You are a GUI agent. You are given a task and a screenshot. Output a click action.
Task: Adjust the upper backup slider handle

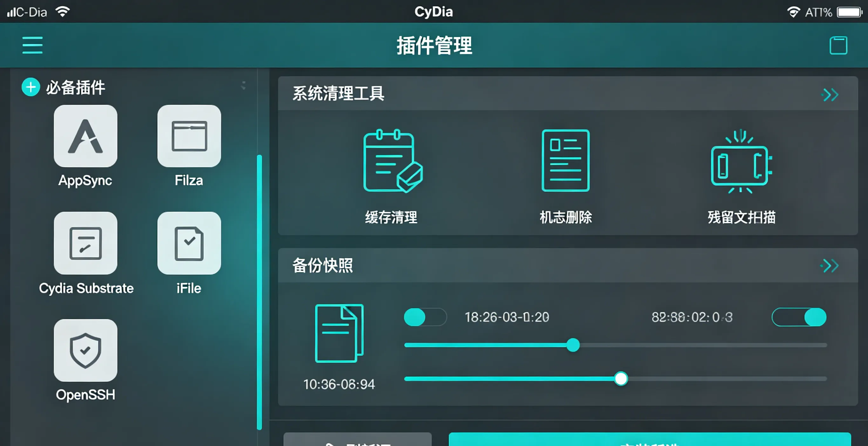pyautogui.click(x=573, y=345)
